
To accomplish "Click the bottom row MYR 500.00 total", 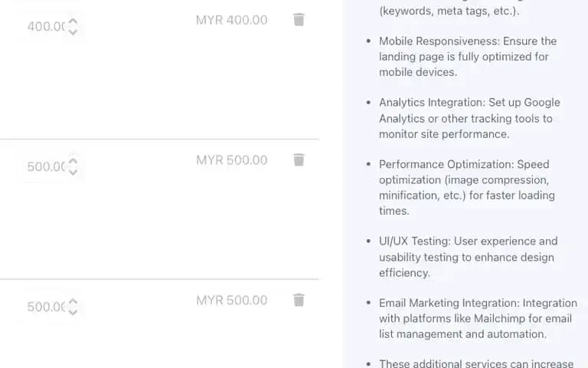I will coord(232,300).
